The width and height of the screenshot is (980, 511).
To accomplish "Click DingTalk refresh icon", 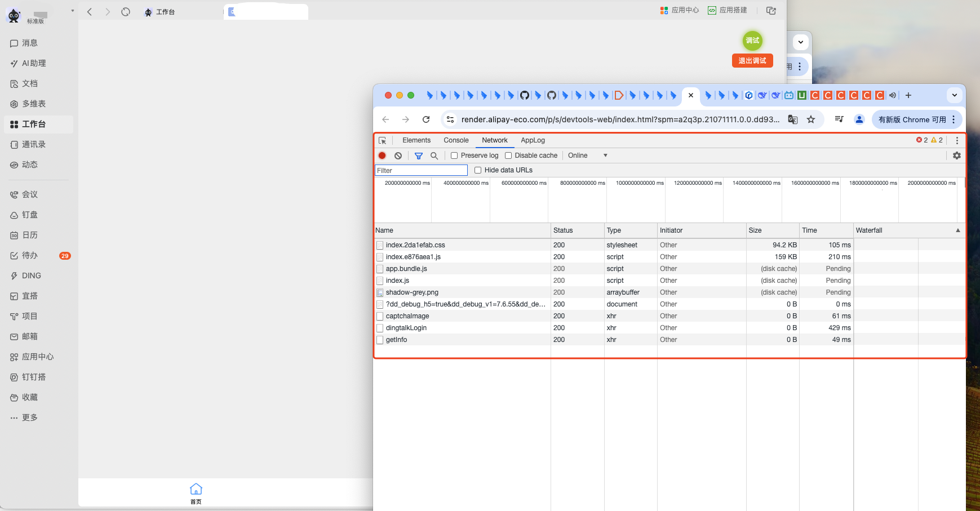I will [x=126, y=12].
